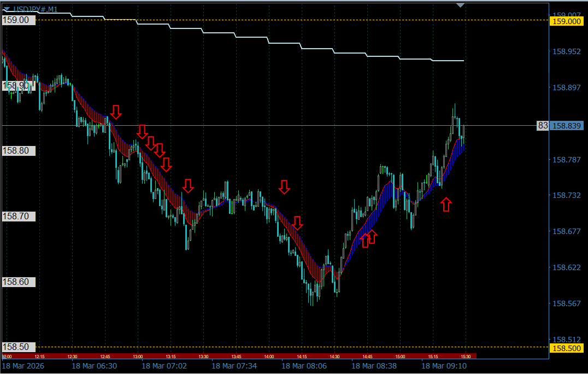The width and height of the screenshot is (588, 374).
Task: Select the 158.70 level label on left
Action: point(19,217)
